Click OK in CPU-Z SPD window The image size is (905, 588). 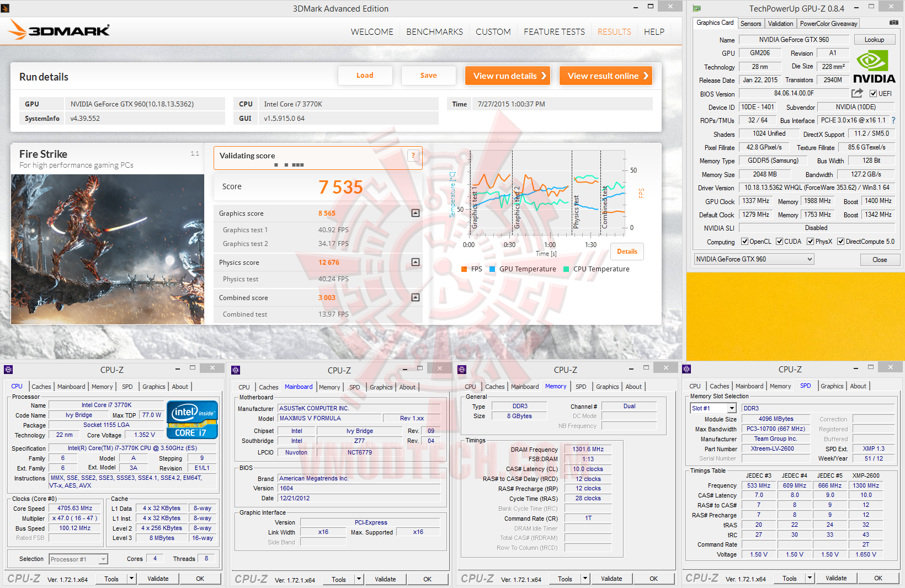pos(878,578)
